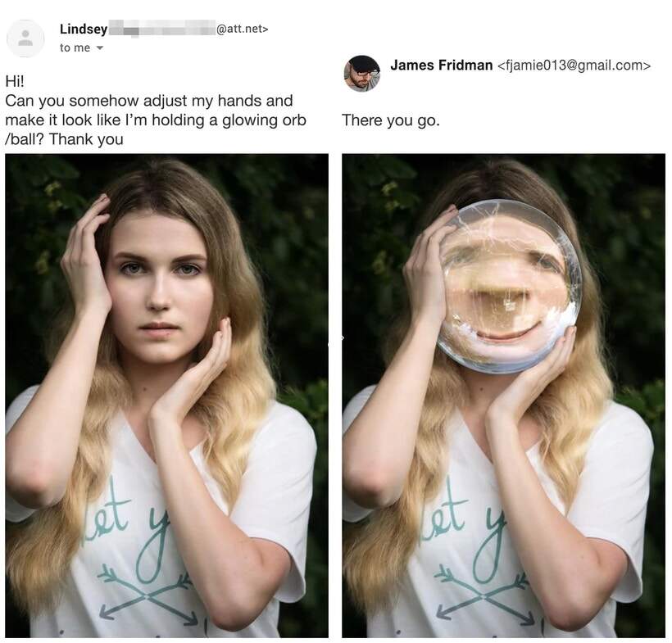Open James Fridman's profile picture
The height and width of the screenshot is (643, 672).
362,73
